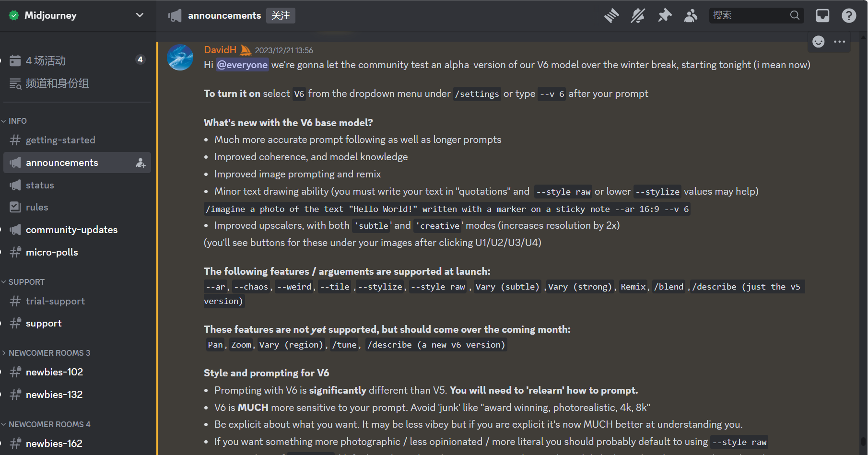Click the 'Style and prompting for V6' heading
This screenshot has height=455, width=868.
267,373
